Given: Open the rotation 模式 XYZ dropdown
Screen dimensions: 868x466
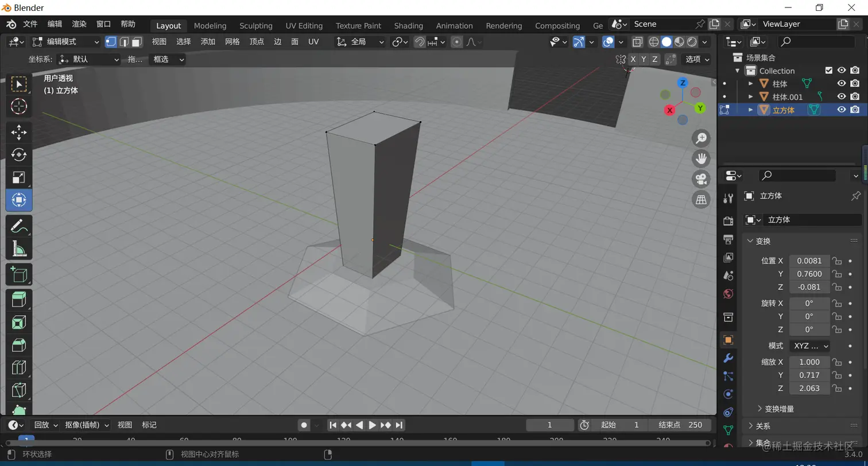Looking at the screenshot, I should (x=810, y=346).
